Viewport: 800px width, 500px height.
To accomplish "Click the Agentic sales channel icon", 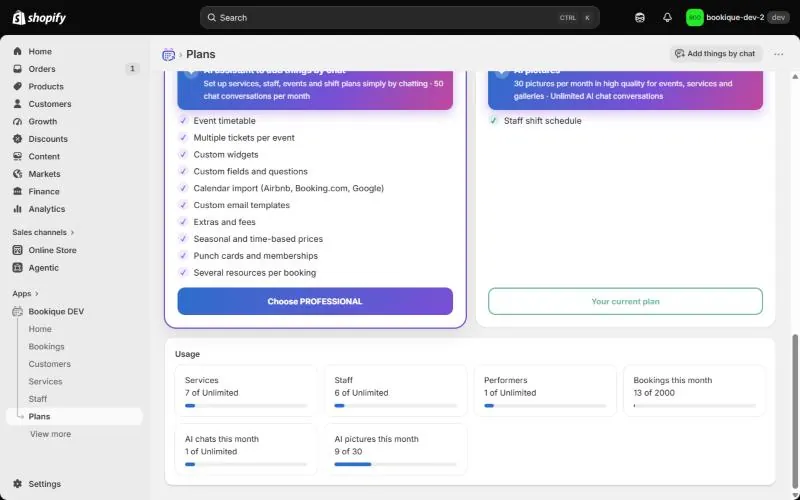I will pos(18,267).
